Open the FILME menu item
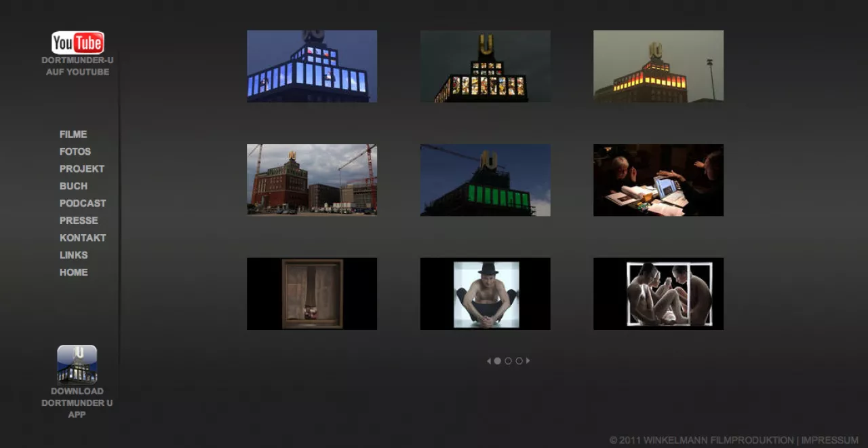The image size is (868, 448). click(73, 134)
